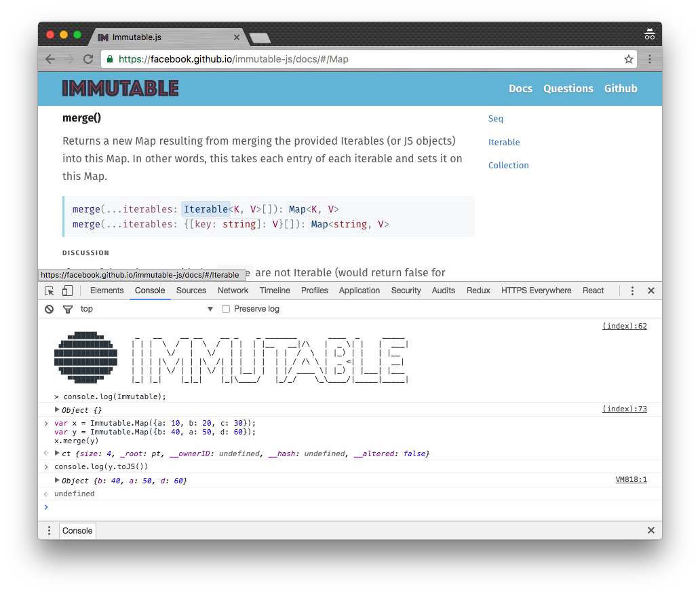This screenshot has height=594, width=700.
Task: Open the React tab
Action: click(593, 291)
